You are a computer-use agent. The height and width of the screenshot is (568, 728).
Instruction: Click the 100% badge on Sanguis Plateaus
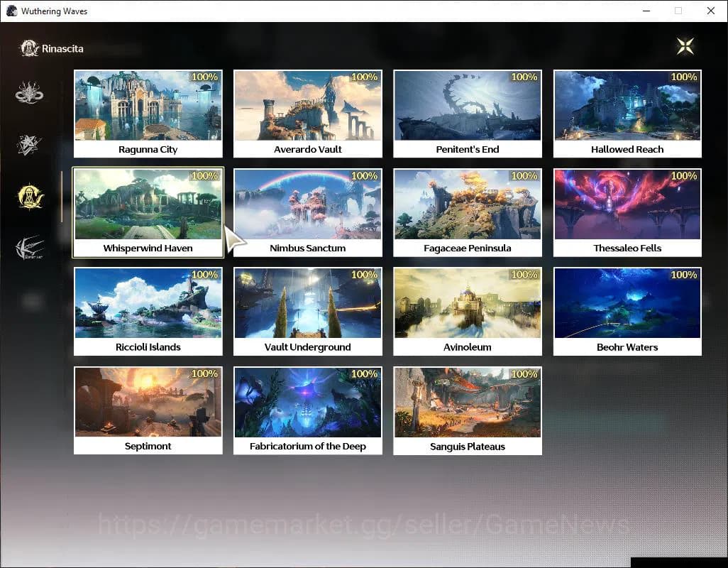pos(524,374)
